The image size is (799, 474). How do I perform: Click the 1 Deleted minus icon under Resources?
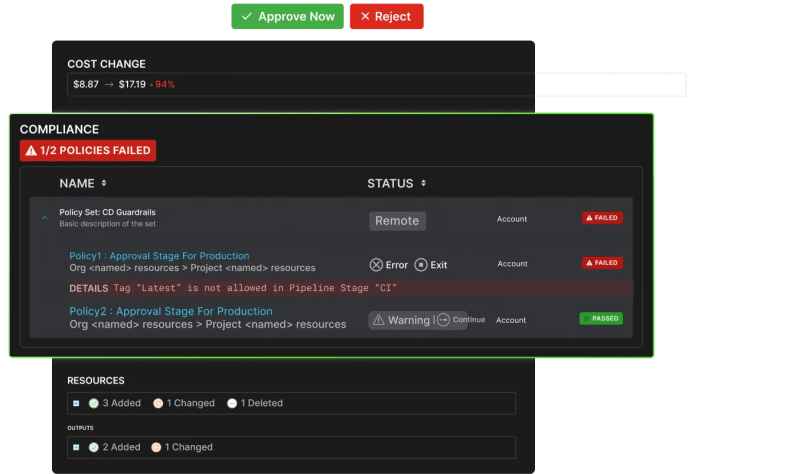[x=232, y=403]
